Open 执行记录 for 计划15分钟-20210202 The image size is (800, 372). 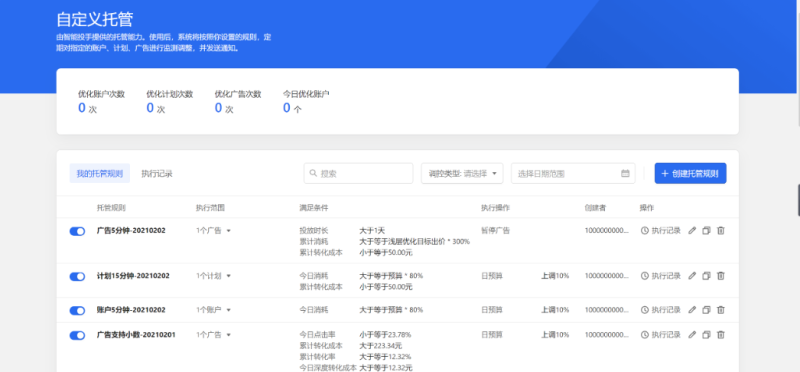pyautogui.click(x=661, y=276)
